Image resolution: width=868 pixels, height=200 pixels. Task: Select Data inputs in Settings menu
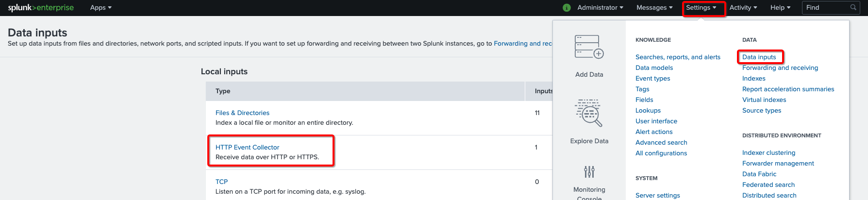759,57
